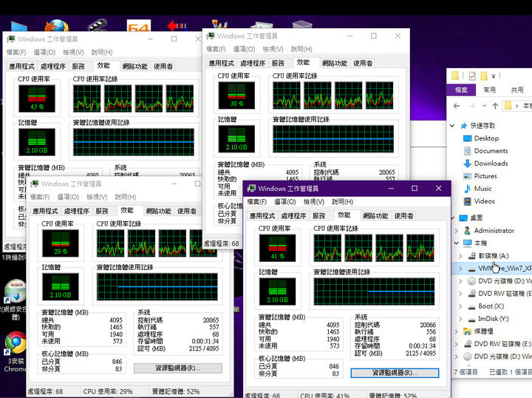Click 實體記憶體: 52% in 29% window status bar
Image resolution: width=532 pixels, height=398 pixels.
176,391
